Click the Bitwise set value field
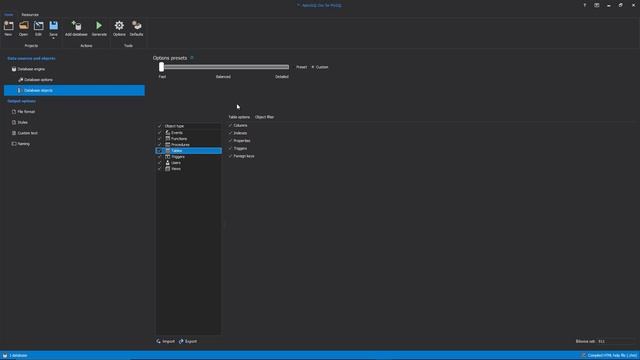640x360 pixels. [x=616, y=341]
